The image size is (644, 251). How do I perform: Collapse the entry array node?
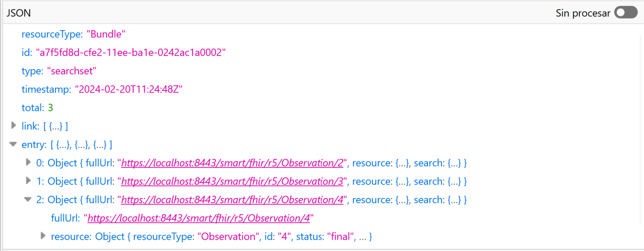point(13,144)
